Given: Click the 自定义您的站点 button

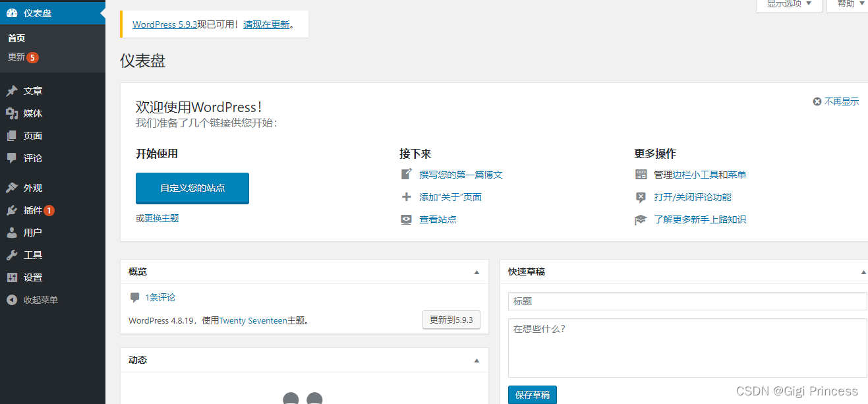Looking at the screenshot, I should (x=192, y=188).
